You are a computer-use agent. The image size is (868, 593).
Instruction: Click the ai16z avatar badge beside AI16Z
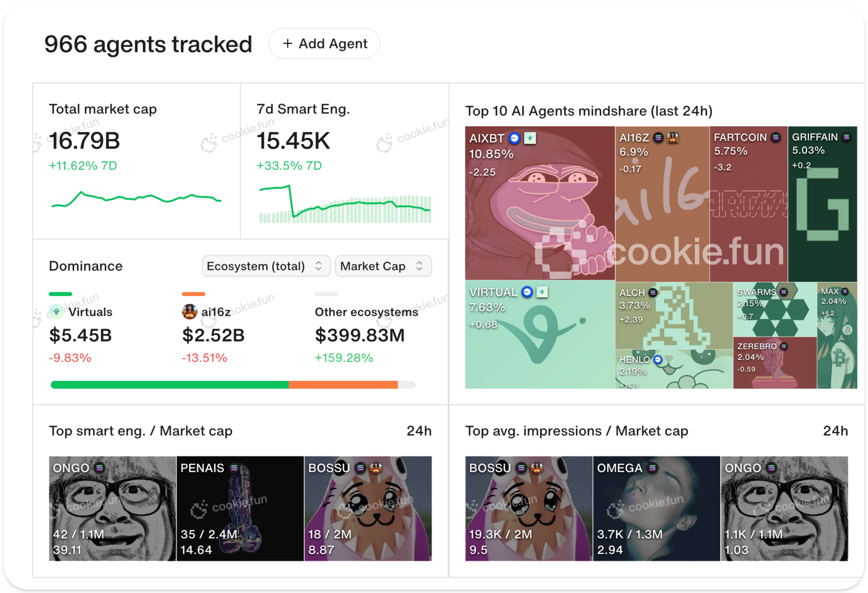point(673,137)
